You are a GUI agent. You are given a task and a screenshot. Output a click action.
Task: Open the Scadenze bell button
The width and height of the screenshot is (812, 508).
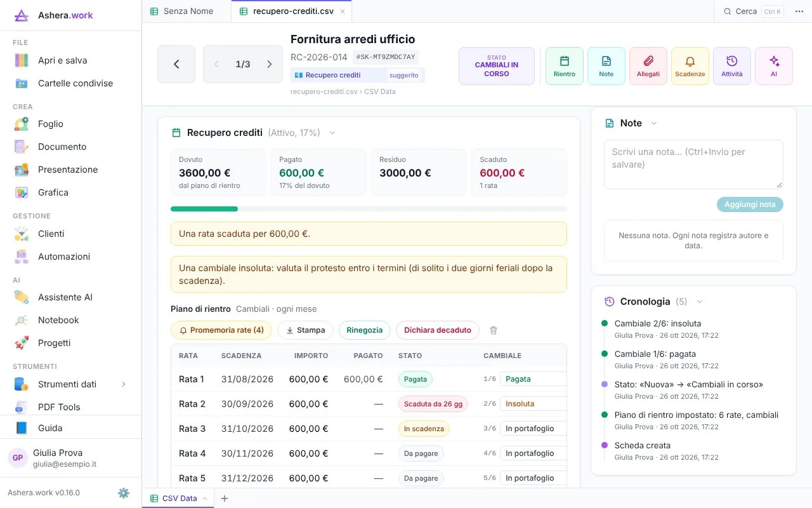690,66
